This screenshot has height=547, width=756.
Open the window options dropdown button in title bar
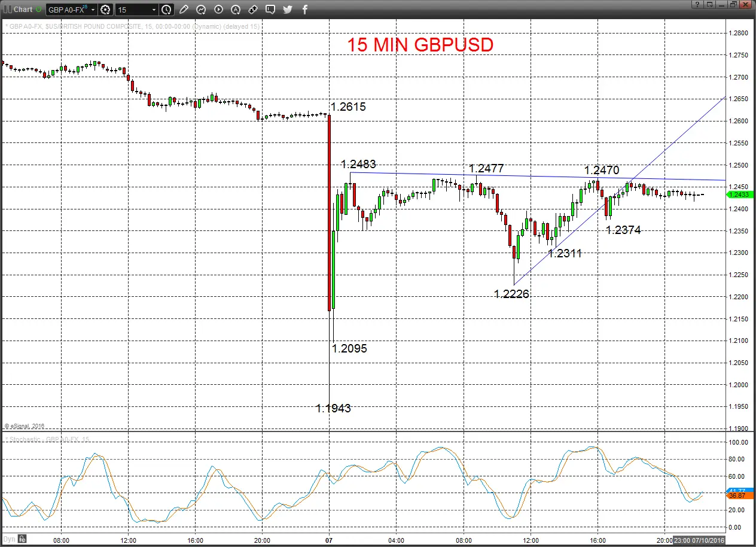click(x=710, y=5)
